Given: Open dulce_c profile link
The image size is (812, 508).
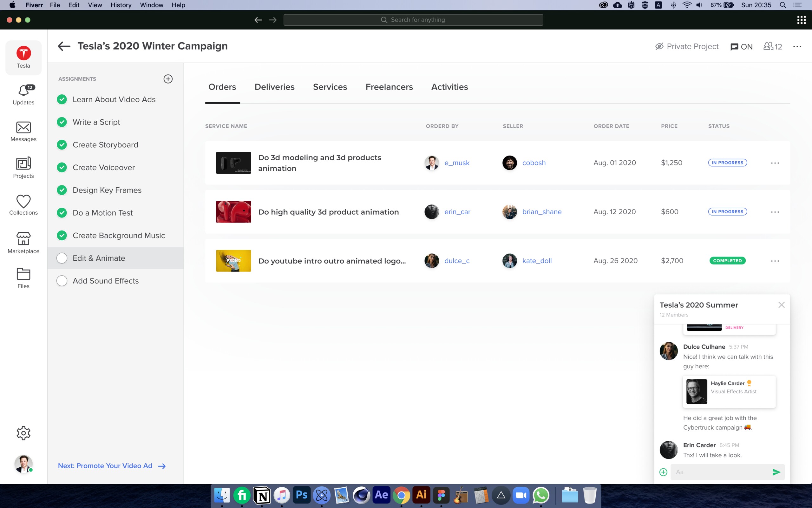Looking at the screenshot, I should [x=457, y=261].
